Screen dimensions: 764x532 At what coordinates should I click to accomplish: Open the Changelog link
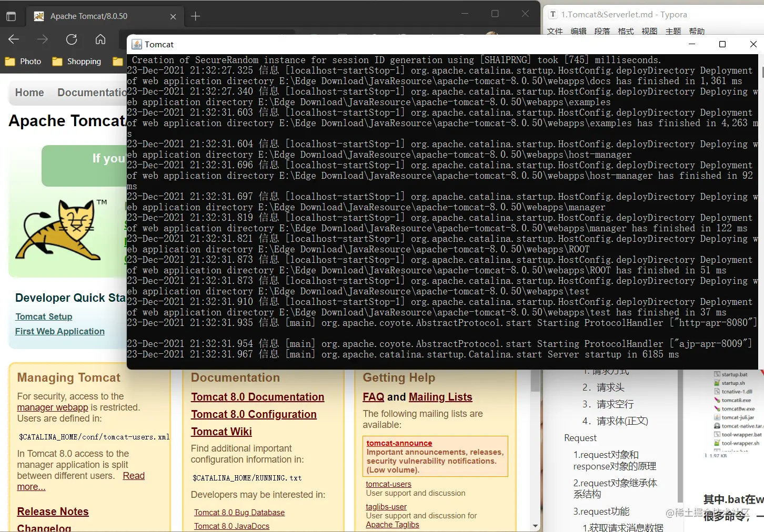pos(44,528)
